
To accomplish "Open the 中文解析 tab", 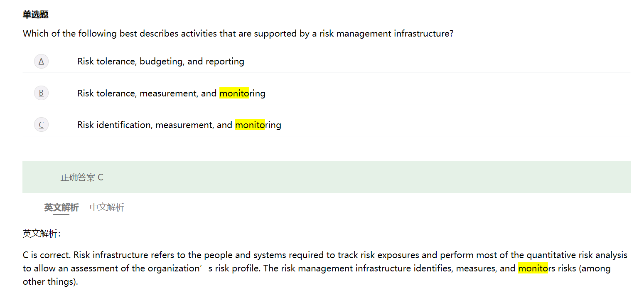I will (107, 207).
